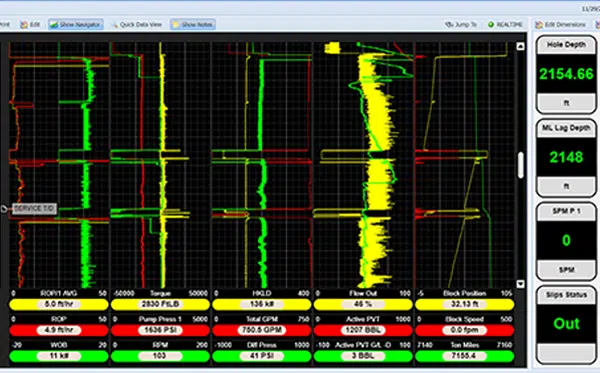This screenshot has width=600, height=373.
Task: Click the Hole Depth 2154.66 reading
Action: [566, 74]
